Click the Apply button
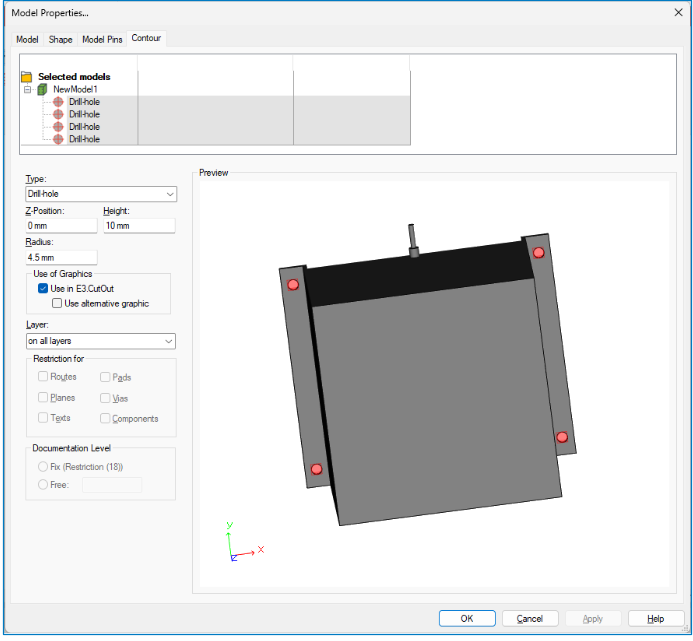The width and height of the screenshot is (693, 641). point(593,618)
